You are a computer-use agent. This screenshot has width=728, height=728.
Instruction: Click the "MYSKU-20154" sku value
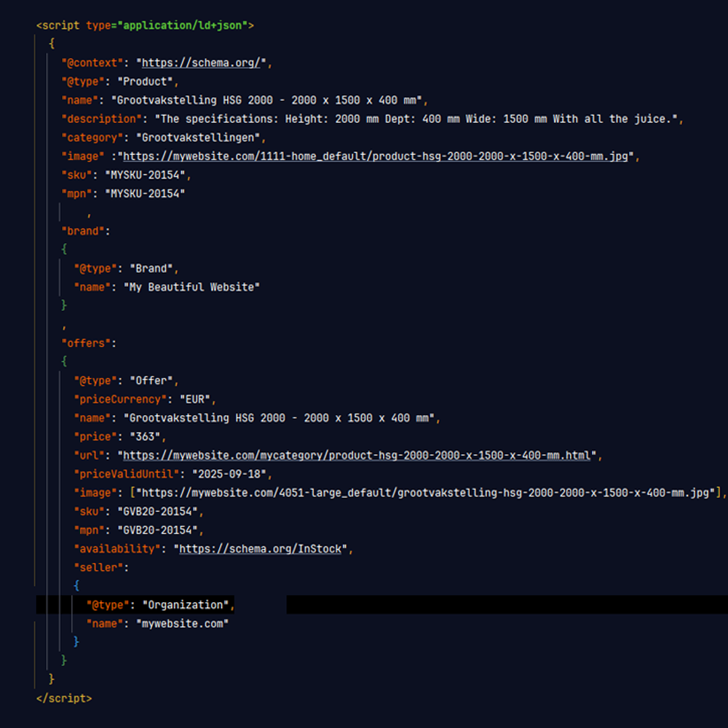pos(145,175)
